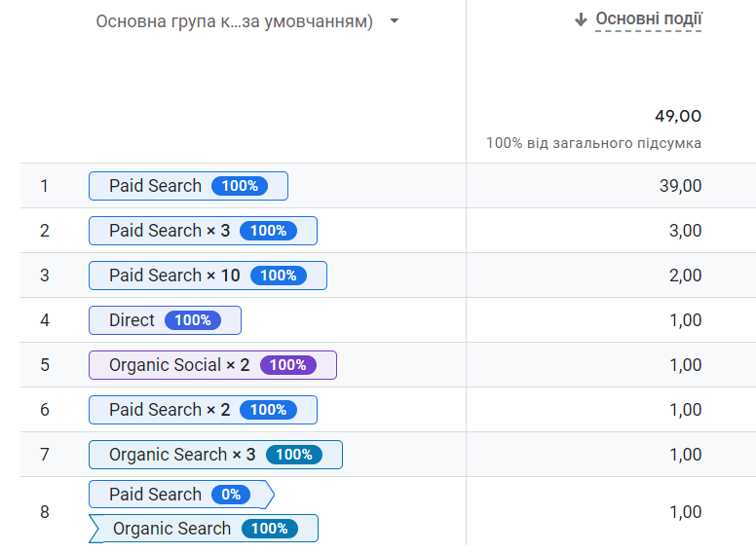Open the primary channel group dimension dropdown
The height and width of the screenshot is (553, 756).
394,21
